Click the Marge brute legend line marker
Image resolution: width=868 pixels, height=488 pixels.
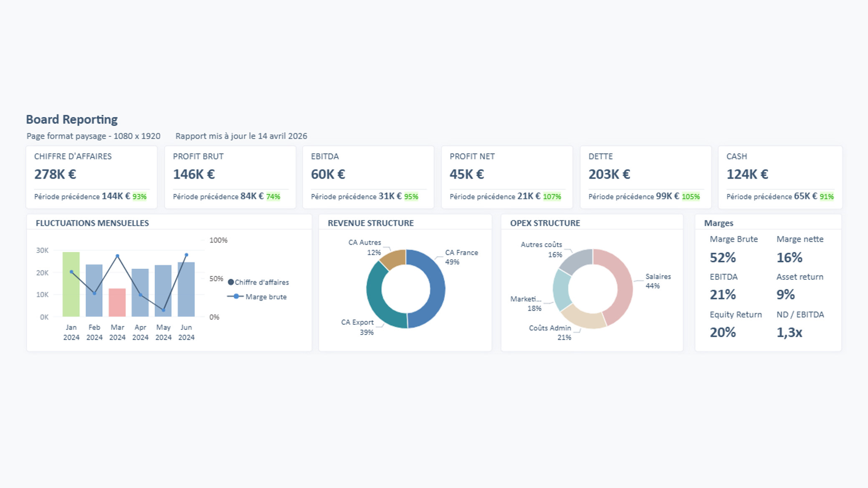tap(236, 296)
